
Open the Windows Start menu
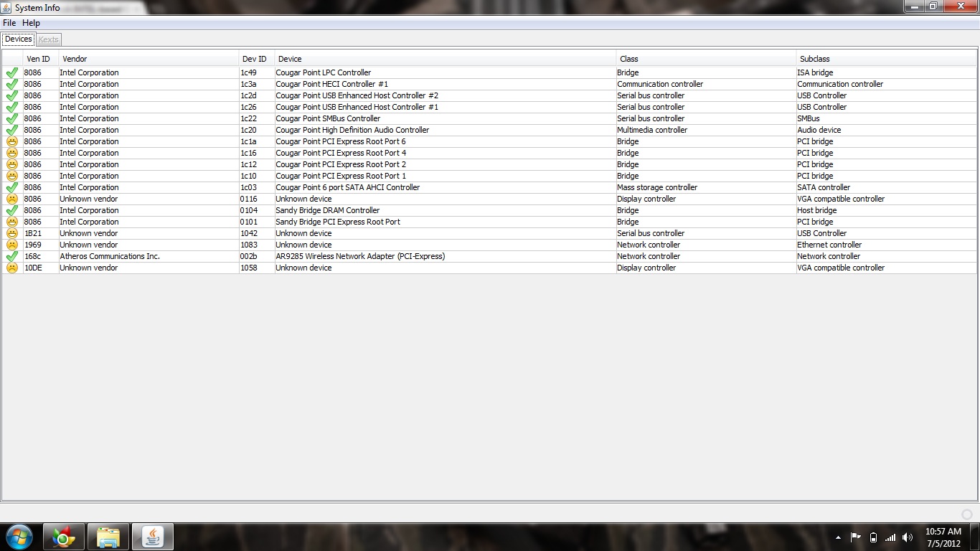(19, 537)
